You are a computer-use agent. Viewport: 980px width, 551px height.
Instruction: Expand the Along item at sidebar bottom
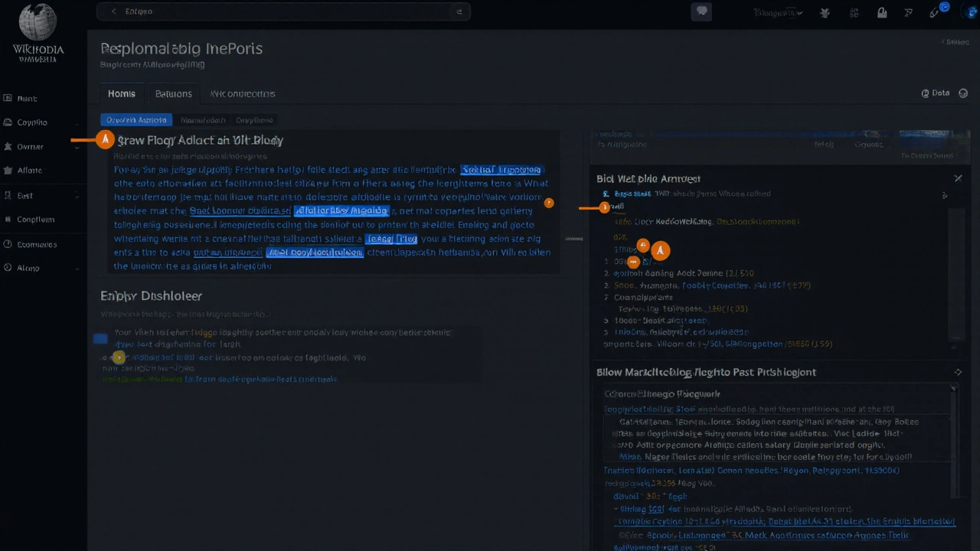click(x=77, y=268)
